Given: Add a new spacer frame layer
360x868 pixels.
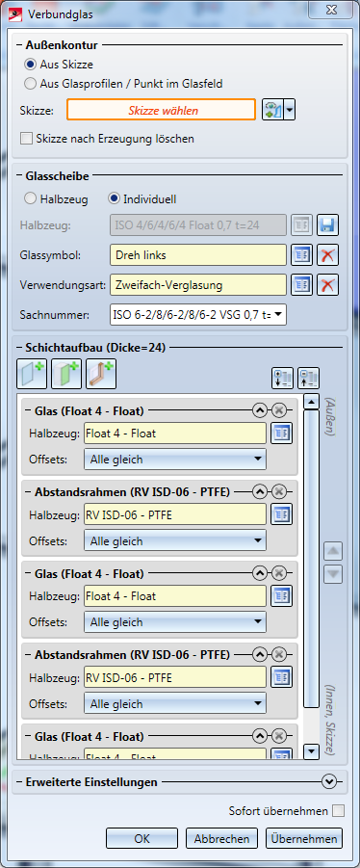Looking at the screenshot, I should pos(101,374).
